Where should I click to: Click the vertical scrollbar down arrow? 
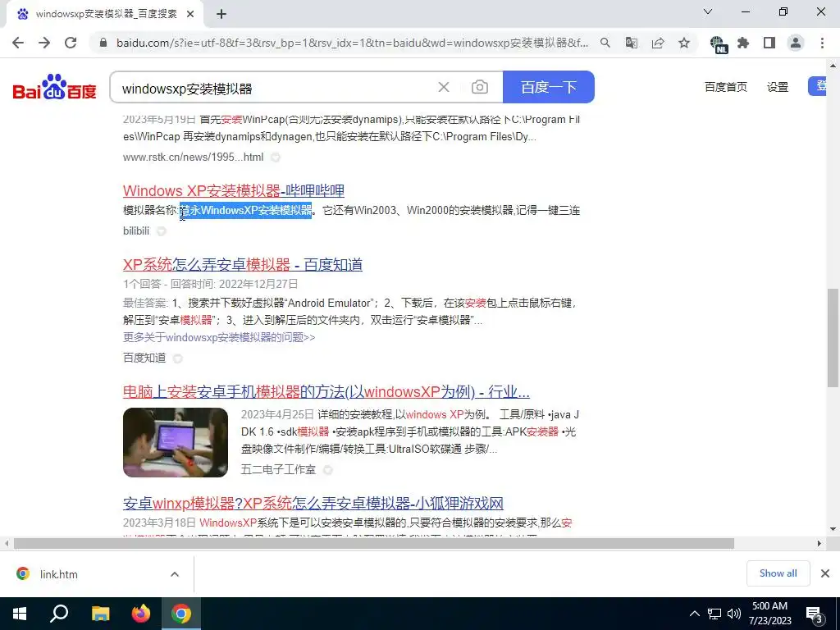click(x=833, y=529)
